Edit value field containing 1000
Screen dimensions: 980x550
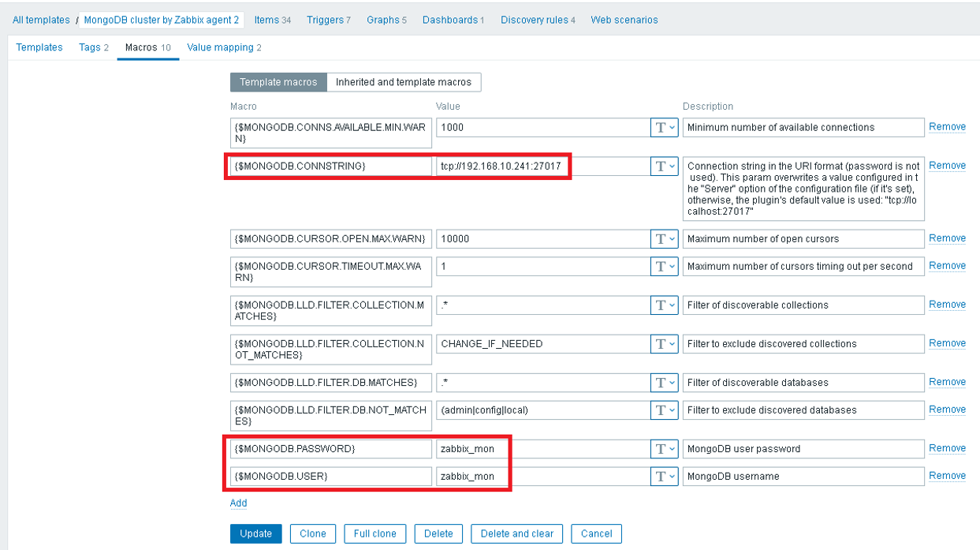543,127
